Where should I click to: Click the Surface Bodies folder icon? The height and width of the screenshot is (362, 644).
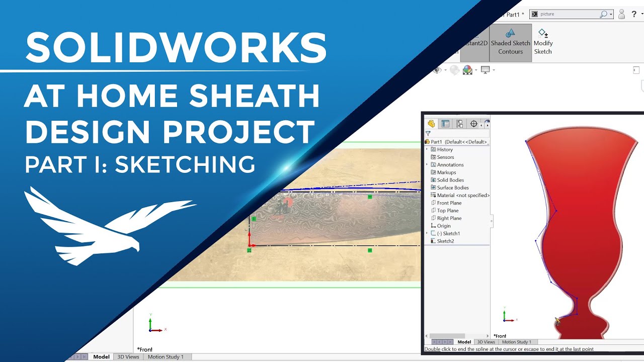[x=433, y=188]
